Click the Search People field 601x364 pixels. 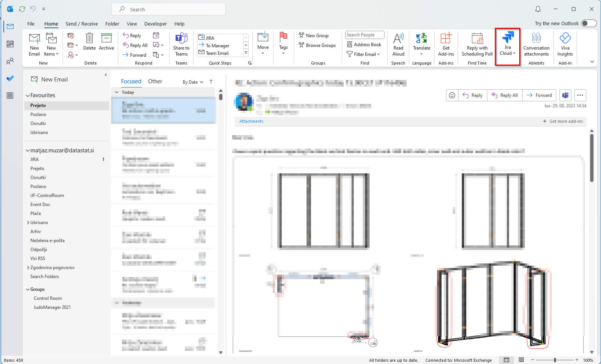coord(365,35)
